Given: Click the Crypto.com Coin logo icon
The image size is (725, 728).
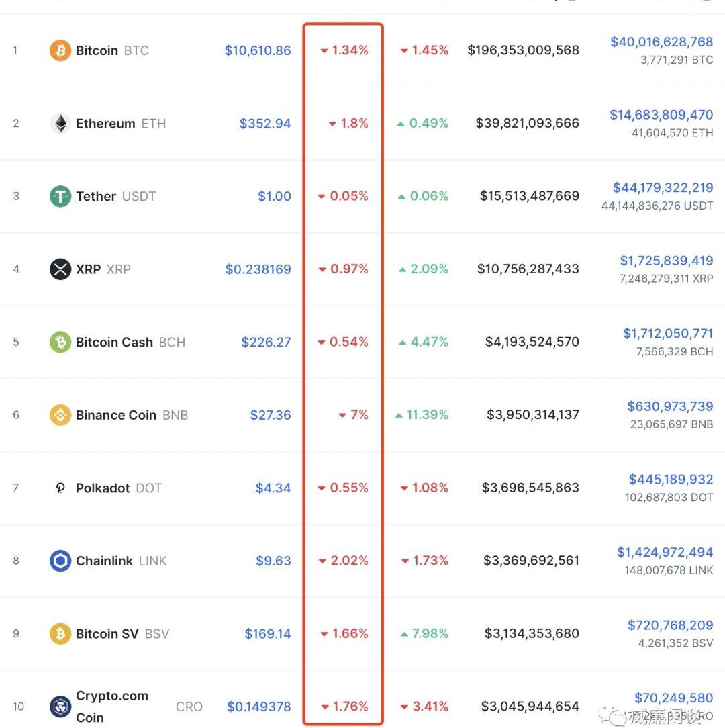Looking at the screenshot, I should (60, 707).
